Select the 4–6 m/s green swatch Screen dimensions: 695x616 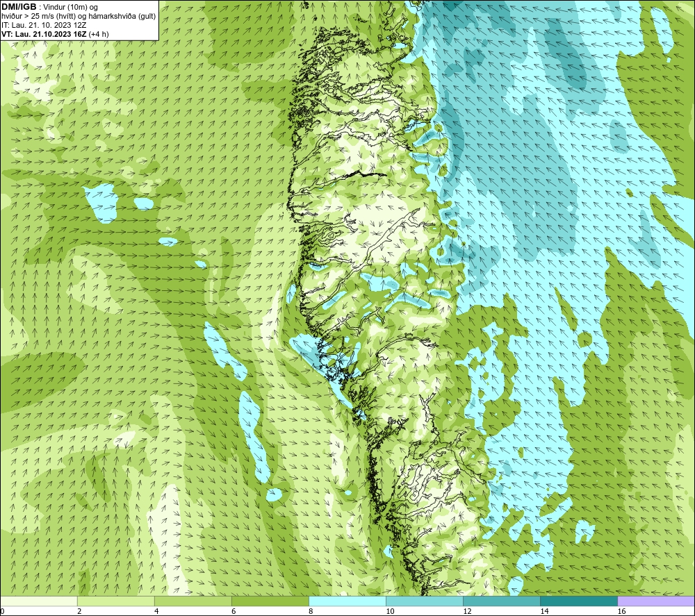point(193,601)
